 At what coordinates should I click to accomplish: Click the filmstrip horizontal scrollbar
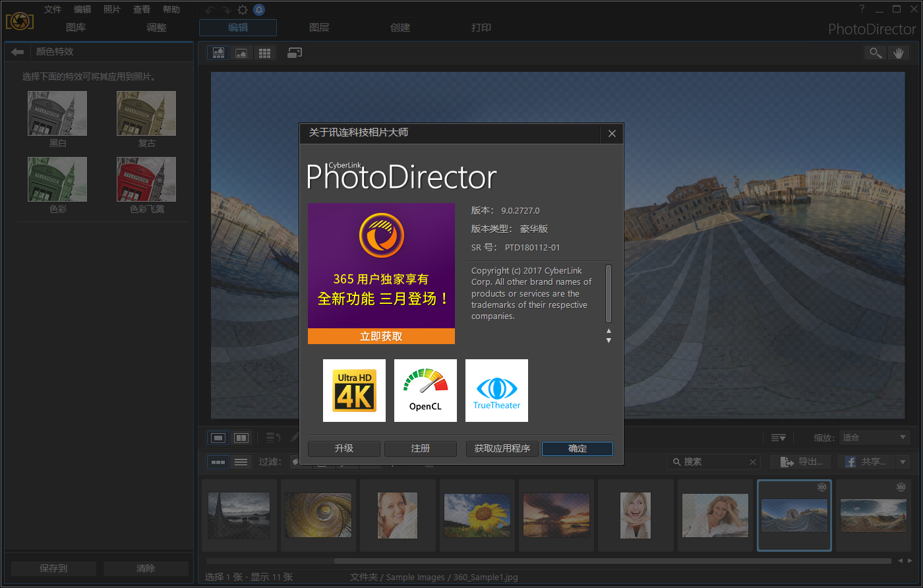(613, 561)
